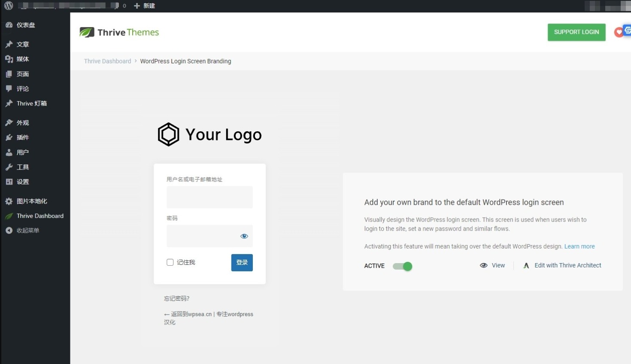This screenshot has height=364, width=631.
Task: Click the gear icon beside 图片本地化
Action: 9,201
